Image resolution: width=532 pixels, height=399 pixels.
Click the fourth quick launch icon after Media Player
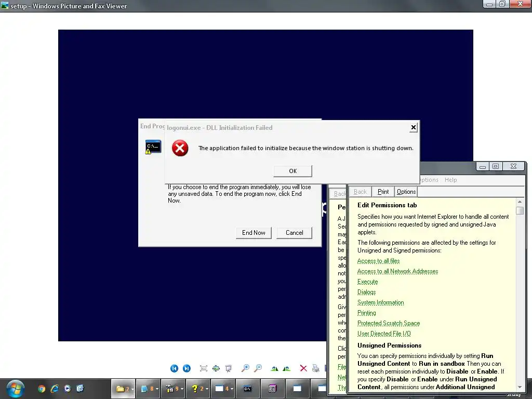80,389
